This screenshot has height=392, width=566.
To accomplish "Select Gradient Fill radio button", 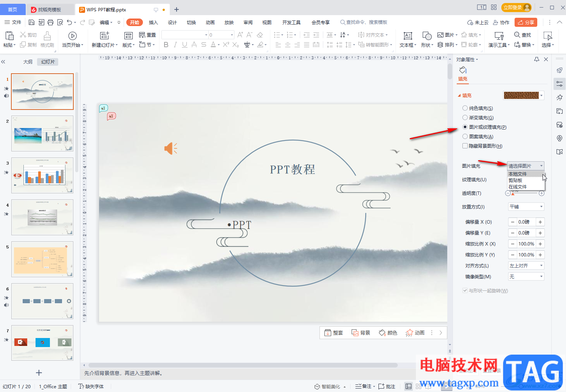I will 465,117.
